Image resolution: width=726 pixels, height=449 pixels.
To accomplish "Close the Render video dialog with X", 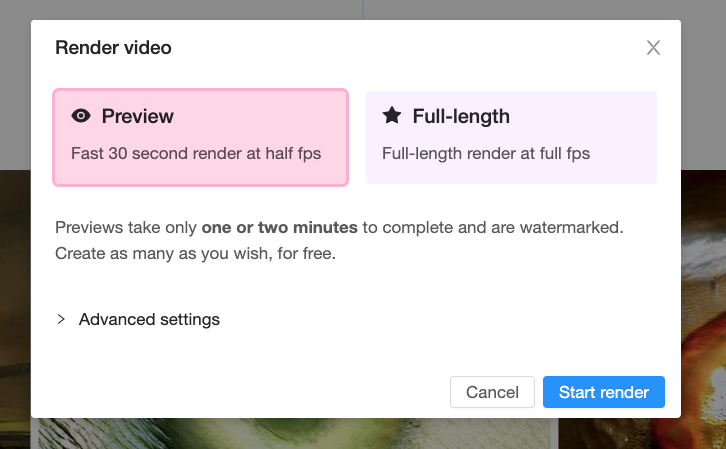I will click(653, 47).
